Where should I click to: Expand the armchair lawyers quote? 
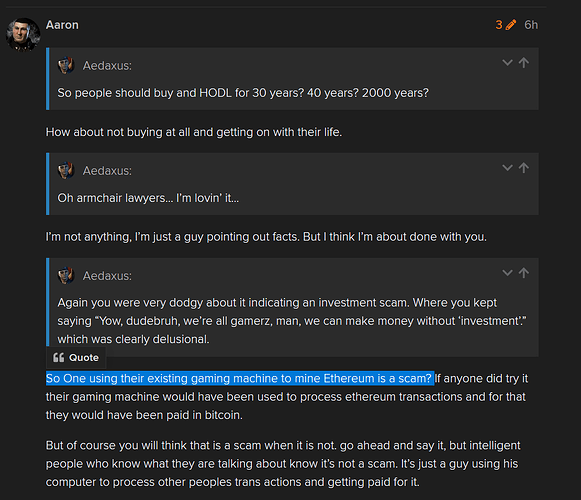point(507,168)
